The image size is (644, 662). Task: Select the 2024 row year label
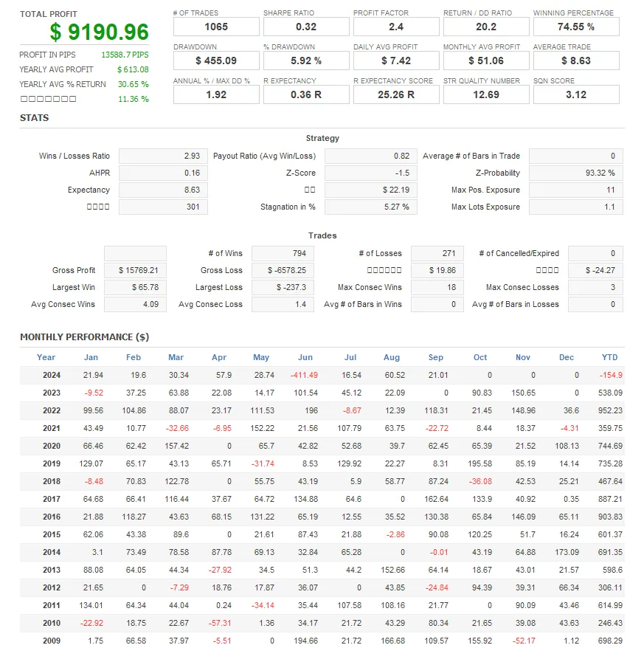pyautogui.click(x=51, y=375)
